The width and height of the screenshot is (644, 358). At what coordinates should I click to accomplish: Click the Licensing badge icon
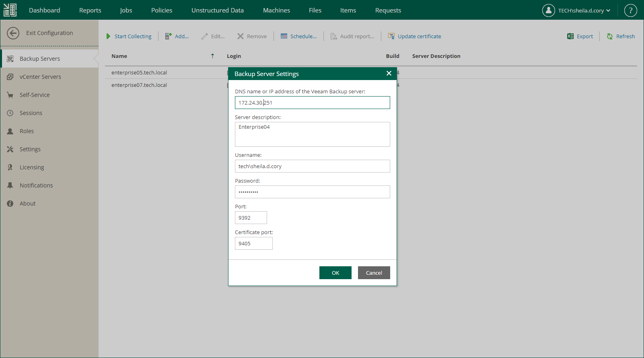(x=10, y=167)
